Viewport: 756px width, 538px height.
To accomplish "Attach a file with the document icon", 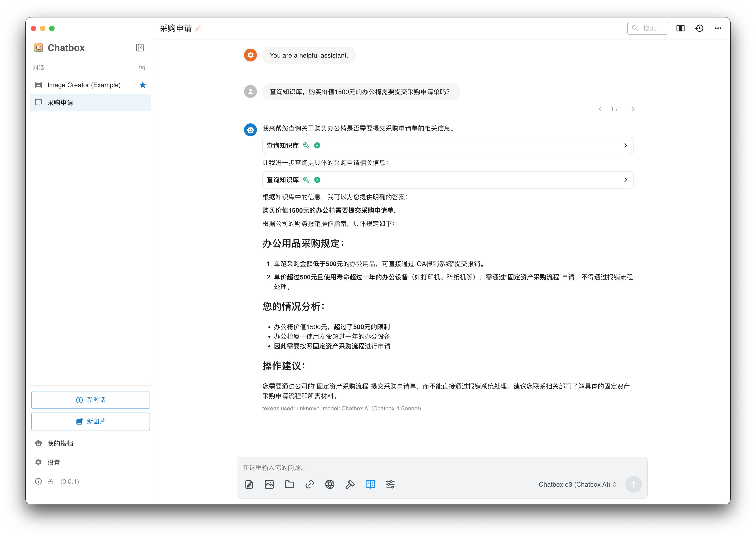I will pos(249,484).
